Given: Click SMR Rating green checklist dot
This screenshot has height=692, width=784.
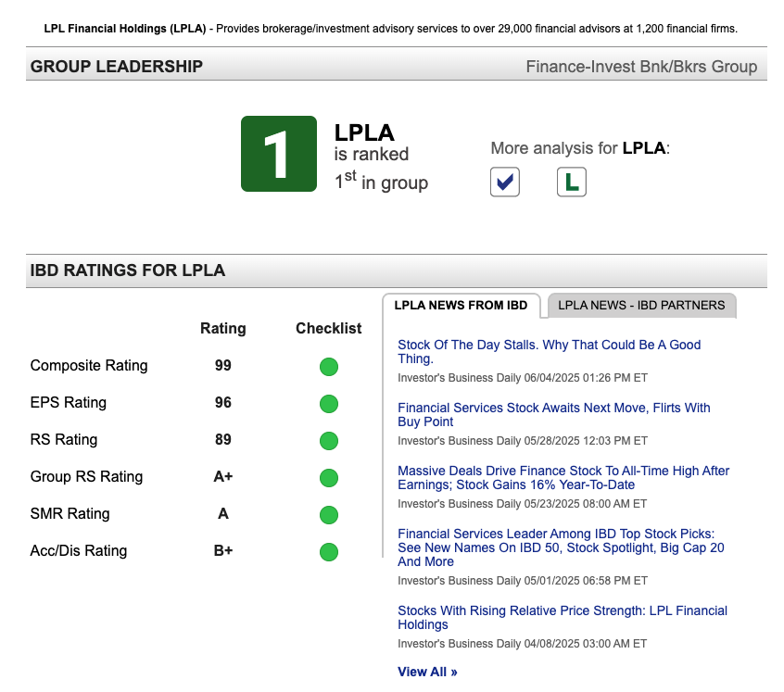Looking at the screenshot, I should [x=328, y=515].
